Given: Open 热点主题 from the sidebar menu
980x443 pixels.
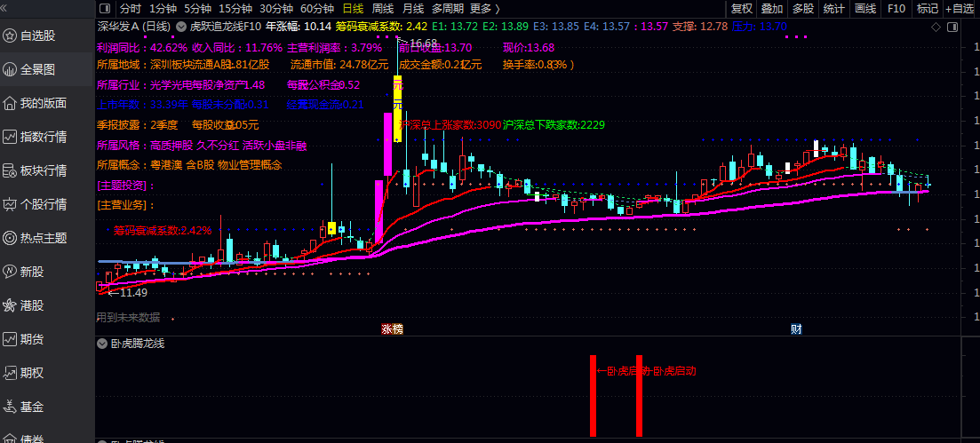Looking at the screenshot, I should tap(44, 238).
